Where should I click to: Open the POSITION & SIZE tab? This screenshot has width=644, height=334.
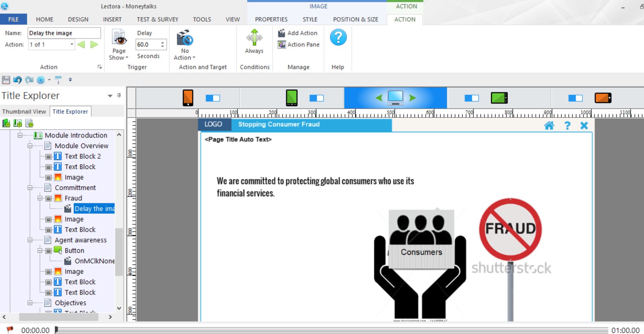click(355, 19)
